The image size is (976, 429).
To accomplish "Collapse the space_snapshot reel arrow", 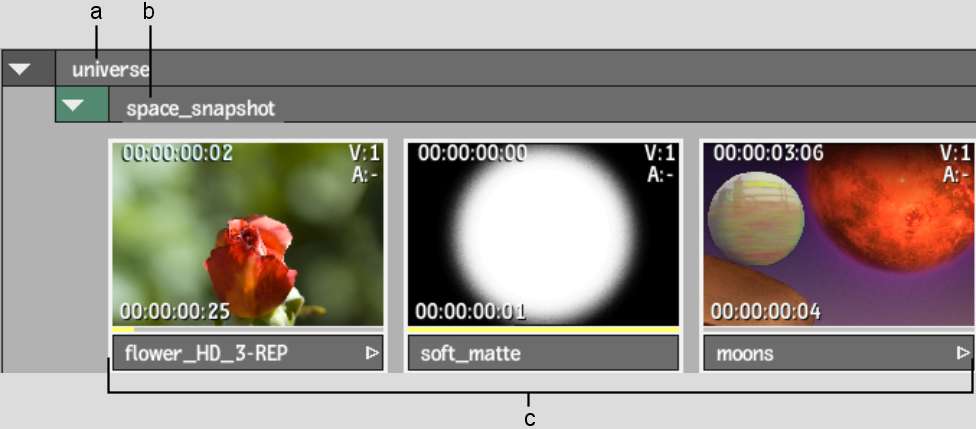I will tap(73, 105).
